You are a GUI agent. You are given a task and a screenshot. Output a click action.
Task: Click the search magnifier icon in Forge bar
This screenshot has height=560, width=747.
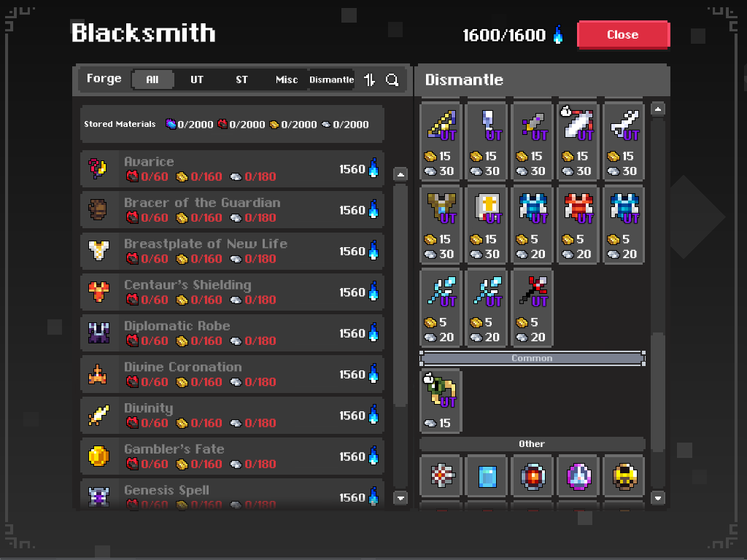pyautogui.click(x=392, y=79)
